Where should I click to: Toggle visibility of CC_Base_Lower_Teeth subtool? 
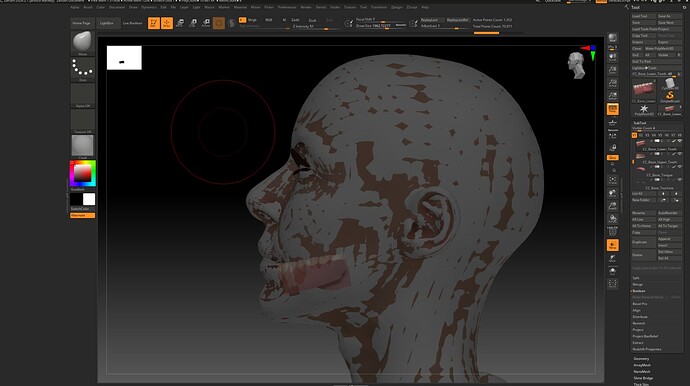coord(680,141)
